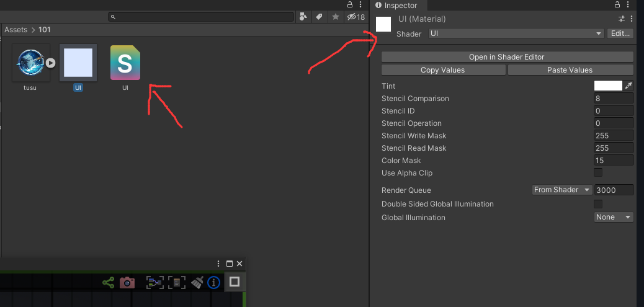Click the Paste Values button

point(571,70)
